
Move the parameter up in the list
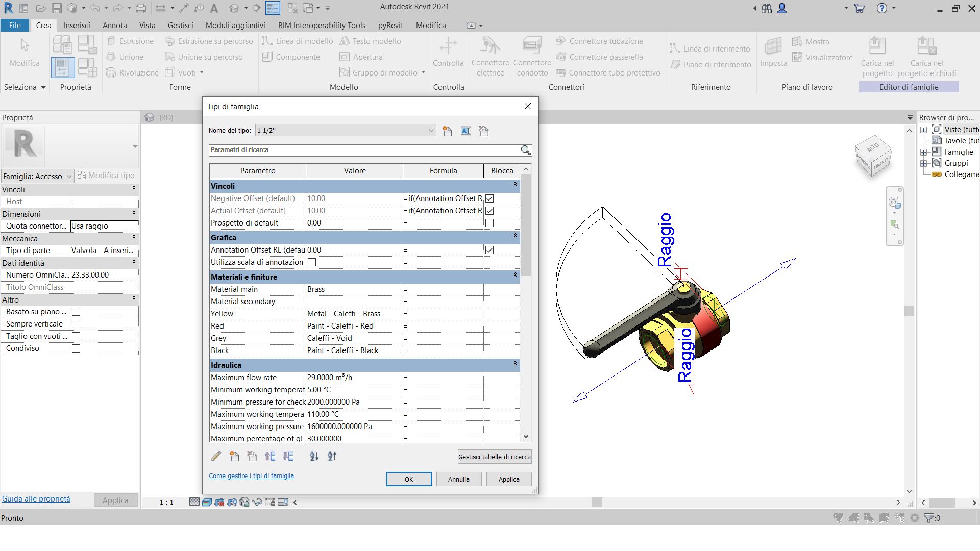tap(270, 456)
